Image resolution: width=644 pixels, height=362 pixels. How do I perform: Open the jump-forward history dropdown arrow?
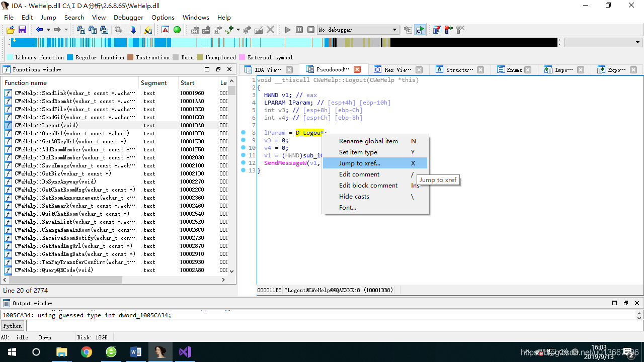[x=66, y=30]
